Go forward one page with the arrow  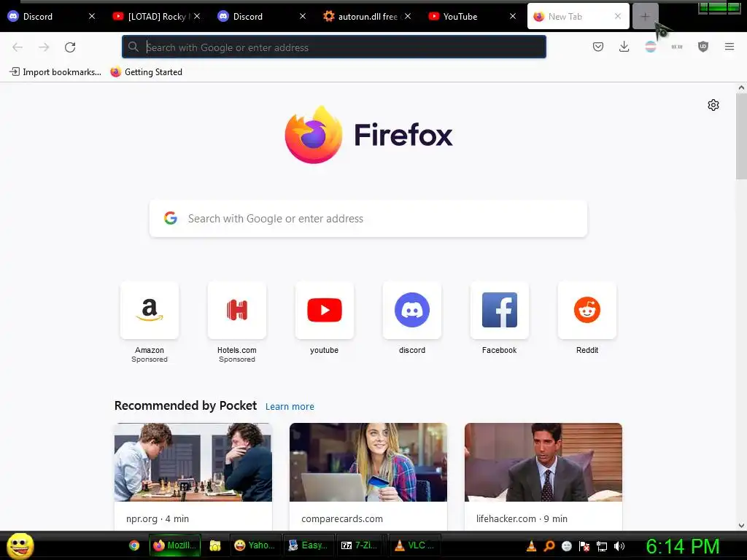[44, 47]
